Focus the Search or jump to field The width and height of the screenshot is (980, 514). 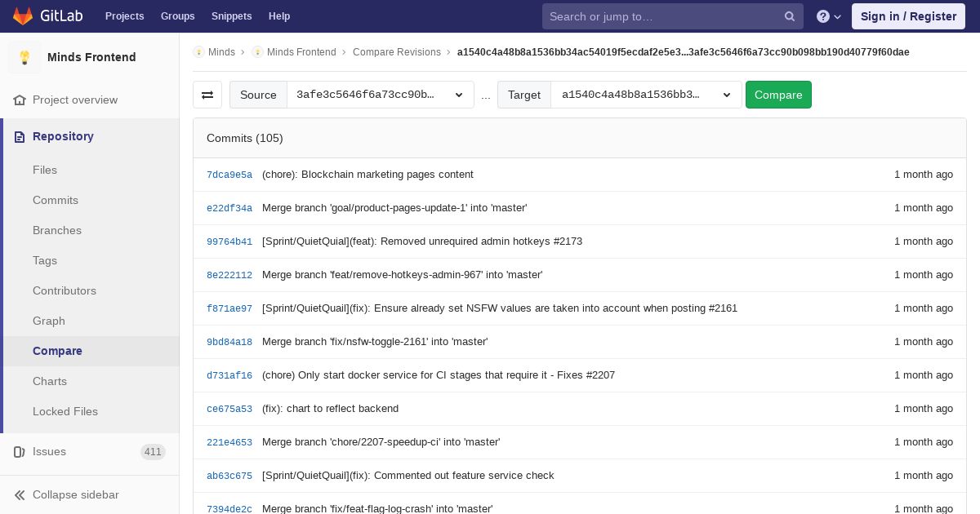pos(663,16)
